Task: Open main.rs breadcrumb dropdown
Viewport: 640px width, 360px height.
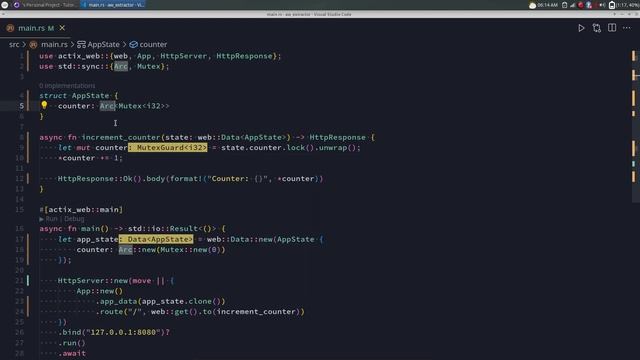Action: (x=54, y=44)
